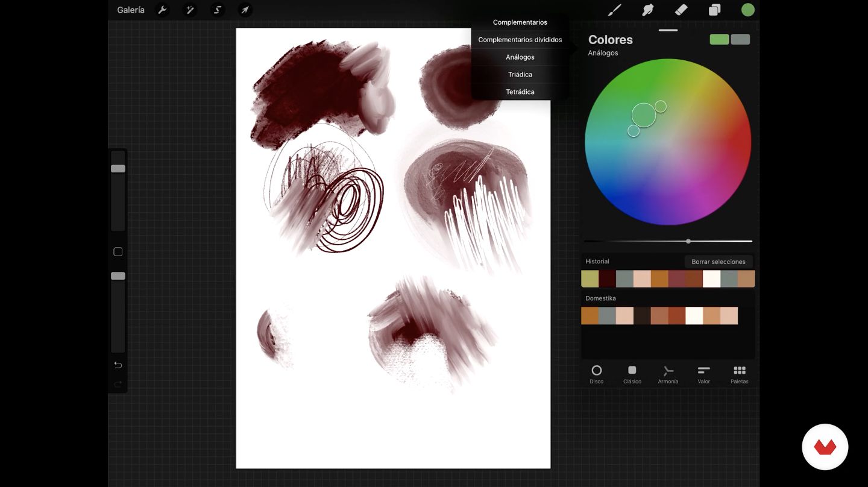Open the Actions wrench menu
This screenshot has width=868, height=487.
(x=162, y=10)
